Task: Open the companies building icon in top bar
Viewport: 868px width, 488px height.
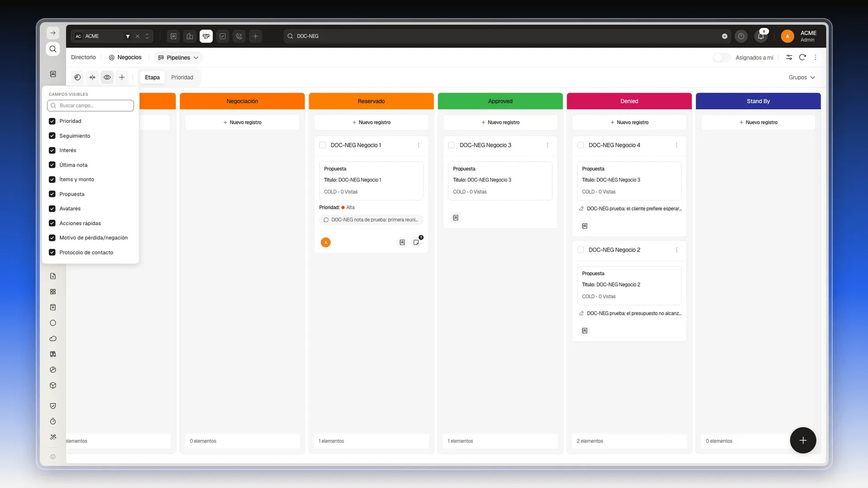Action: [190, 36]
